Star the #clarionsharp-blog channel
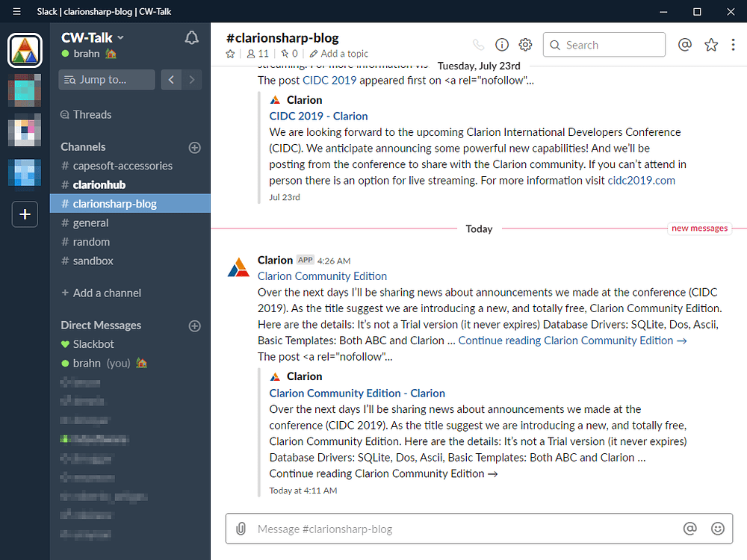 tap(230, 54)
